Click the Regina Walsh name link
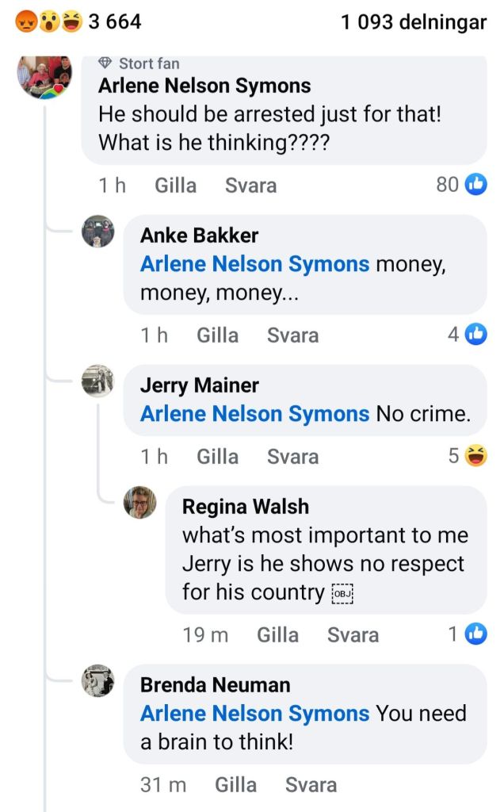Screen dimensions: 504x812 246,507
